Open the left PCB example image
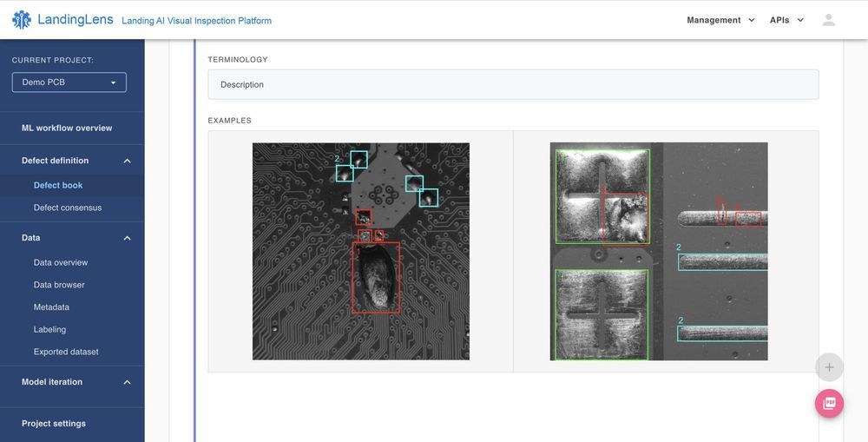The width and height of the screenshot is (868, 442). [x=360, y=251]
